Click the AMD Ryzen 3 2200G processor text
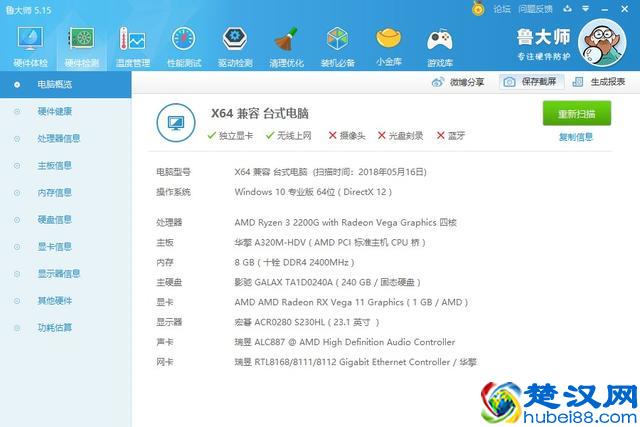Screen dimensions: 640x427 345,222
